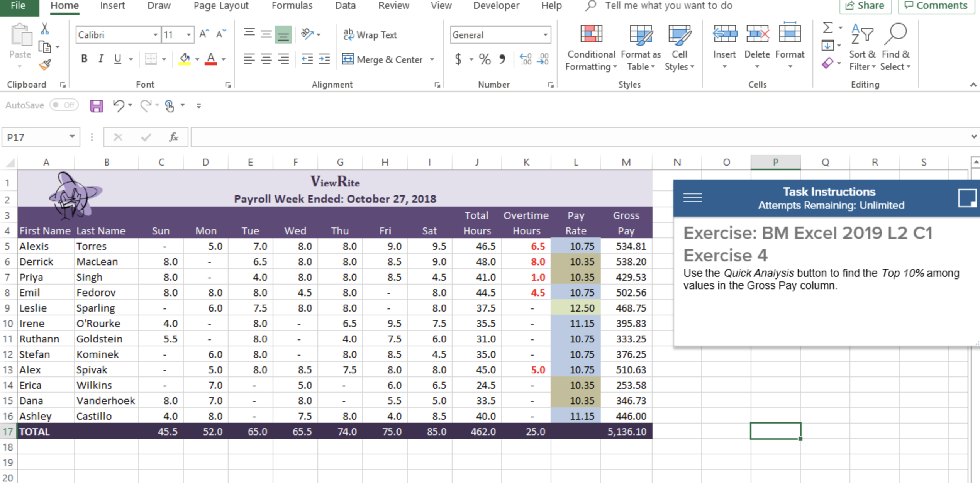This screenshot has height=483, width=980.
Task: Toggle Italic formatting
Action: pos(101,59)
